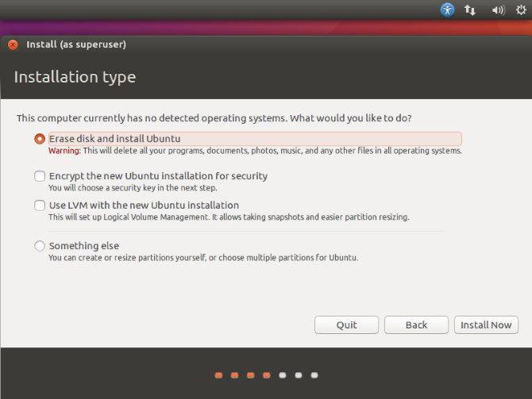Go Back to the previous step
The image size is (532, 399).
[x=416, y=324]
